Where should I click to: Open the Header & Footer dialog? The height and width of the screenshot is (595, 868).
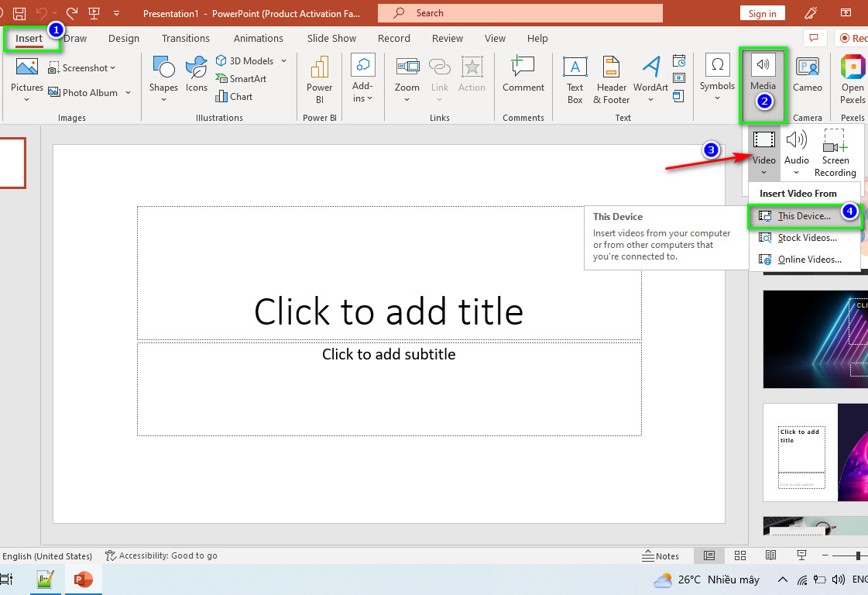click(611, 81)
